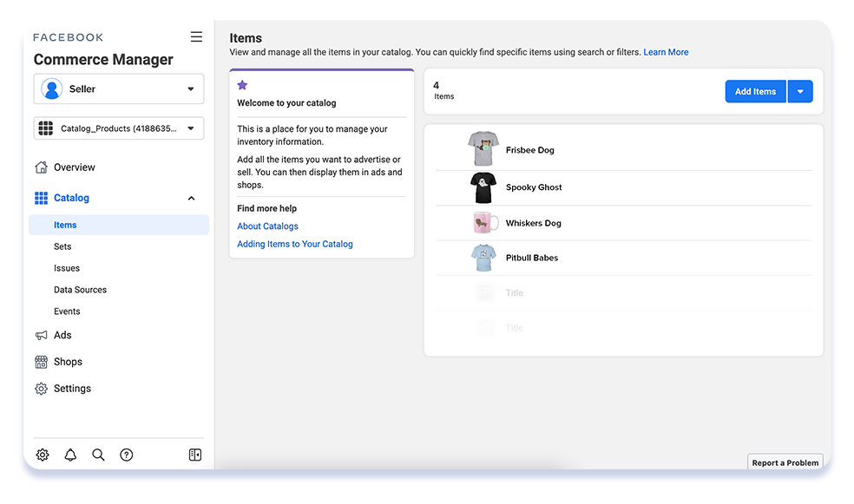Navigate to Shops section

pos(68,362)
